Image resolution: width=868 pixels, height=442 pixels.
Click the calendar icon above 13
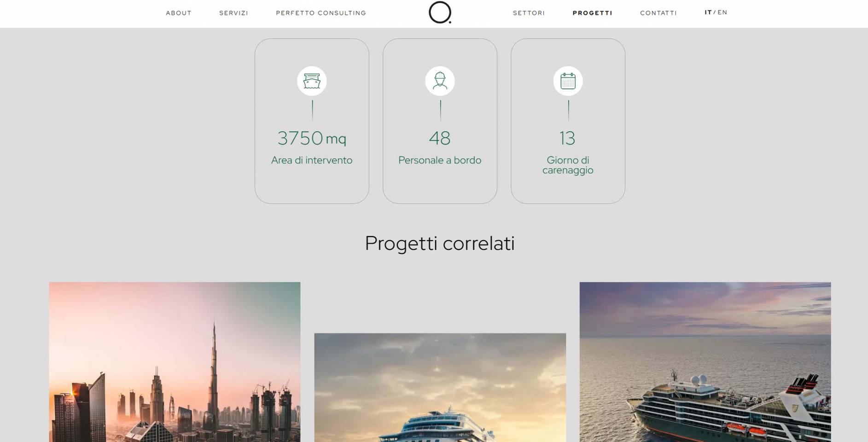(x=568, y=81)
